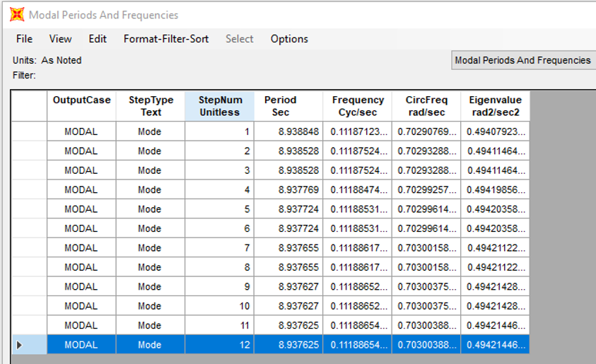Click the MODAL cell in mode 4 row
The width and height of the screenshot is (596, 364).
82,189
